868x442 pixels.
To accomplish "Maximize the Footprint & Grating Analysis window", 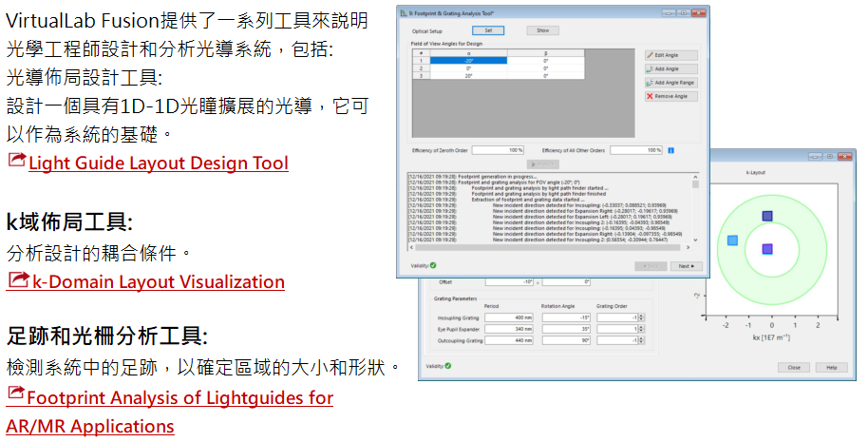I will (x=684, y=13).
